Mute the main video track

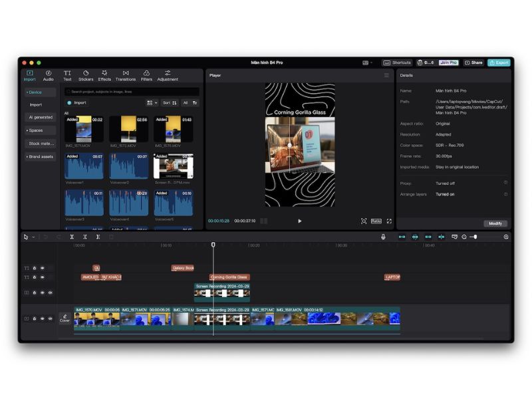point(51,319)
